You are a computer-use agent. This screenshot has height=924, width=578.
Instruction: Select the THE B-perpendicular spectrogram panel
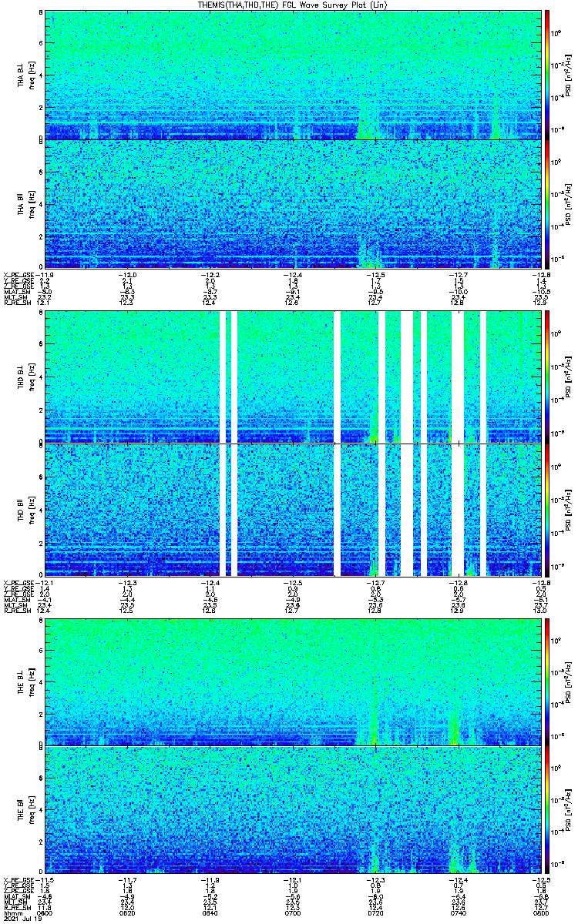pyautogui.click(x=292, y=681)
